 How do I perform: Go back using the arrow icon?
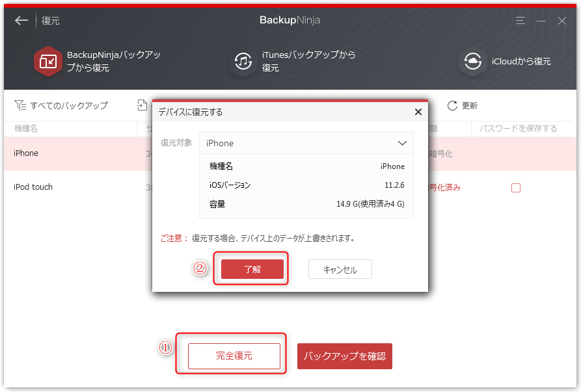tap(21, 20)
